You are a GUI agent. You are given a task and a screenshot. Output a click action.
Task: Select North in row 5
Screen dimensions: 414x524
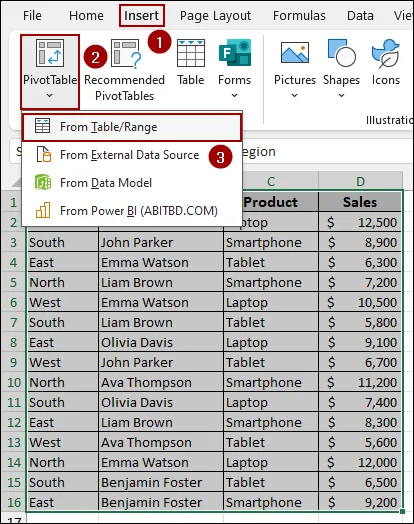click(x=62, y=282)
